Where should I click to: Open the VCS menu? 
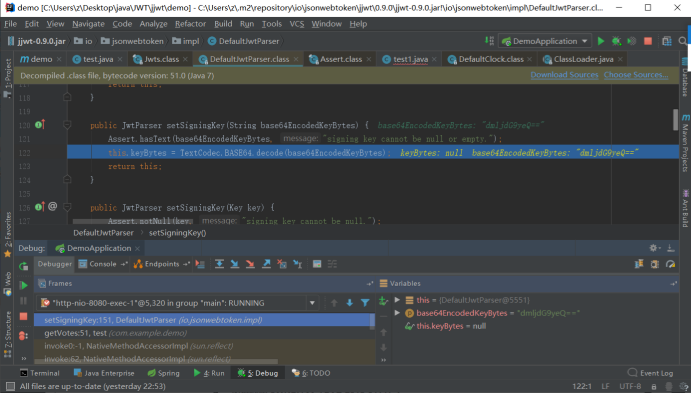click(297, 24)
